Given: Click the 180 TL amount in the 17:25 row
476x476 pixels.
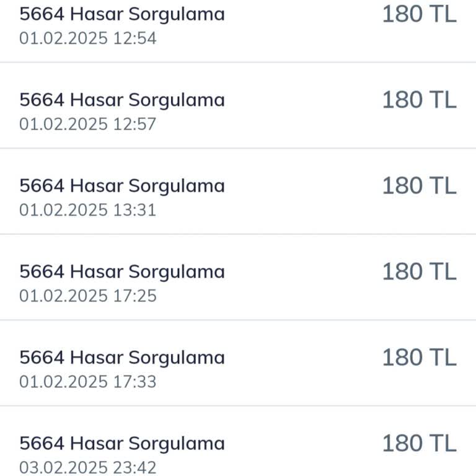Looking at the screenshot, I should pyautogui.click(x=419, y=271).
